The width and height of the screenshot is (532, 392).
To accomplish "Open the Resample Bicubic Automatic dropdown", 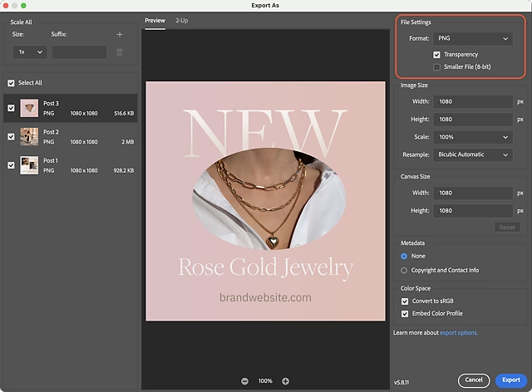I will (471, 154).
